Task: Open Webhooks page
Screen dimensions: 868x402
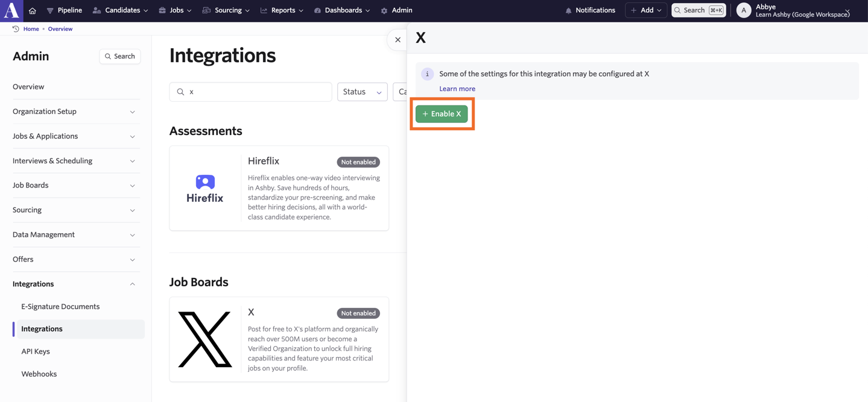Action: point(39,374)
